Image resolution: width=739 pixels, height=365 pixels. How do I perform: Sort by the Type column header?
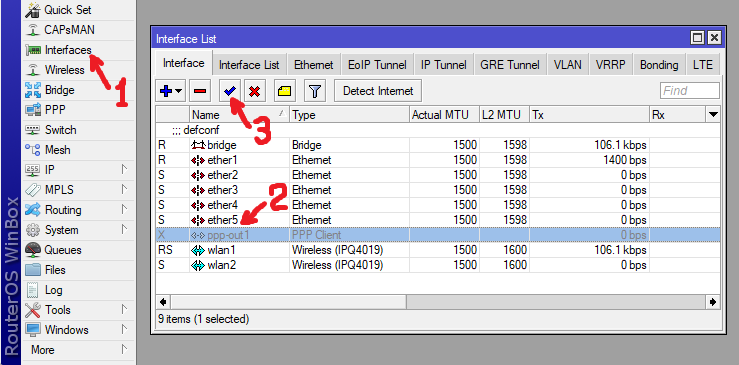[x=349, y=115]
